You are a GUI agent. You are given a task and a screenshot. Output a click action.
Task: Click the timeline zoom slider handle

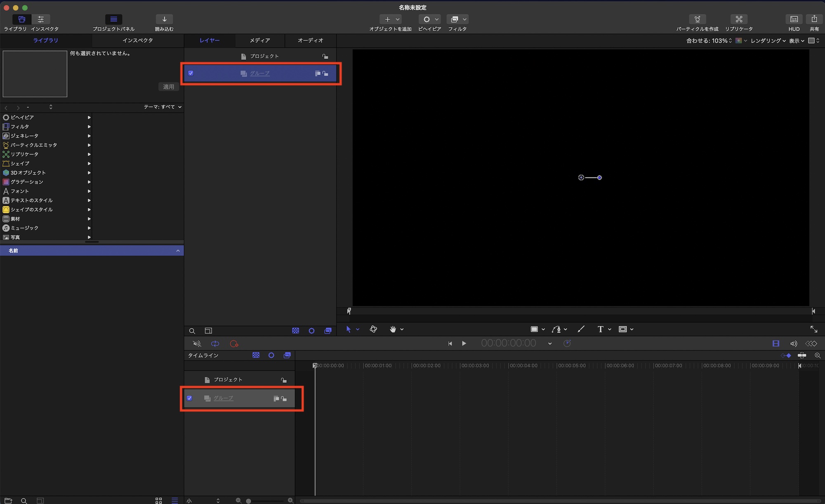pos(248,501)
